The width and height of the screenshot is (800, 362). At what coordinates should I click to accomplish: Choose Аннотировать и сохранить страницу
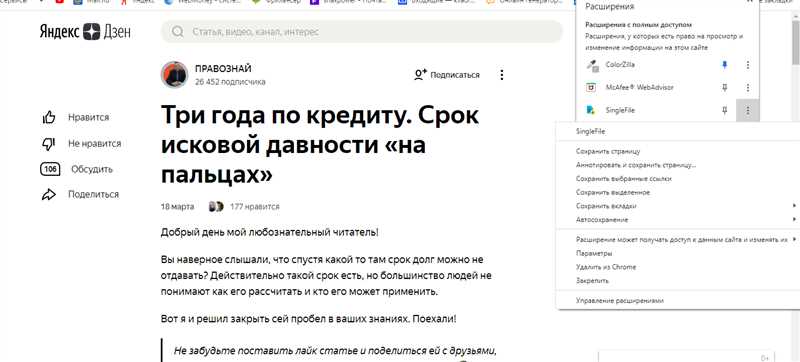[x=678, y=165]
